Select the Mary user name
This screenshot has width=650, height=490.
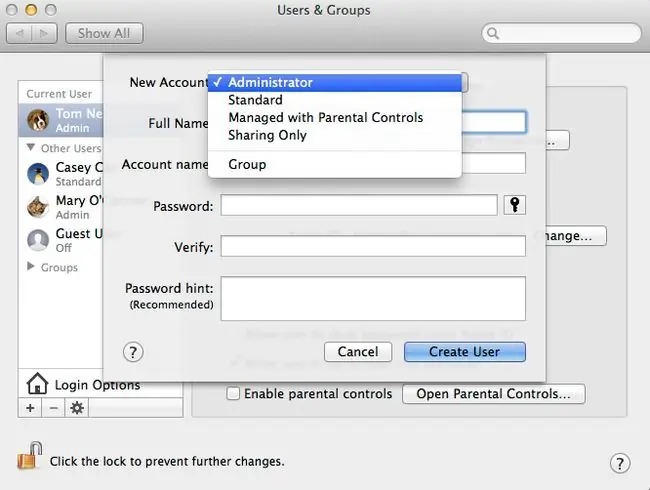79,201
